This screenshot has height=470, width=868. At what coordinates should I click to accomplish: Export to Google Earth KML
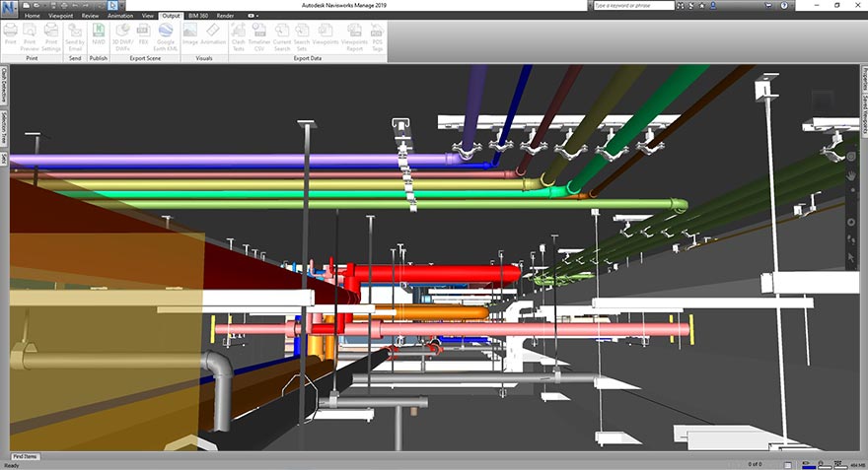[166, 36]
